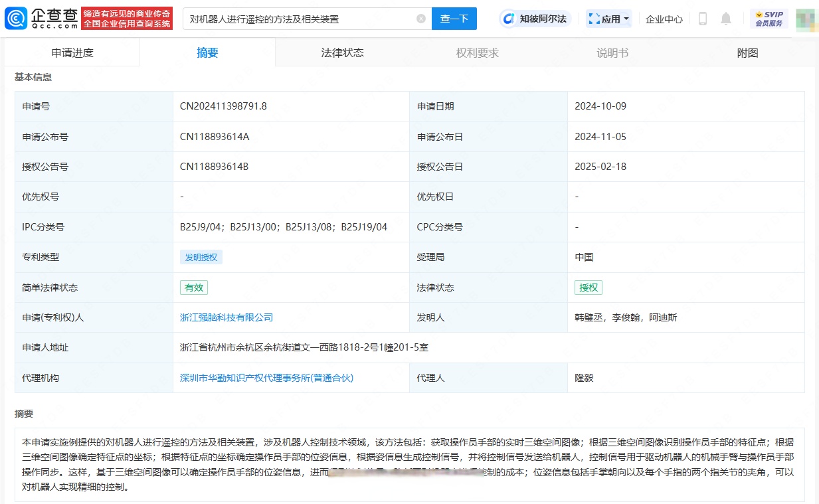Switch to the 附图 tab
The width and height of the screenshot is (819, 504).
[x=747, y=53]
